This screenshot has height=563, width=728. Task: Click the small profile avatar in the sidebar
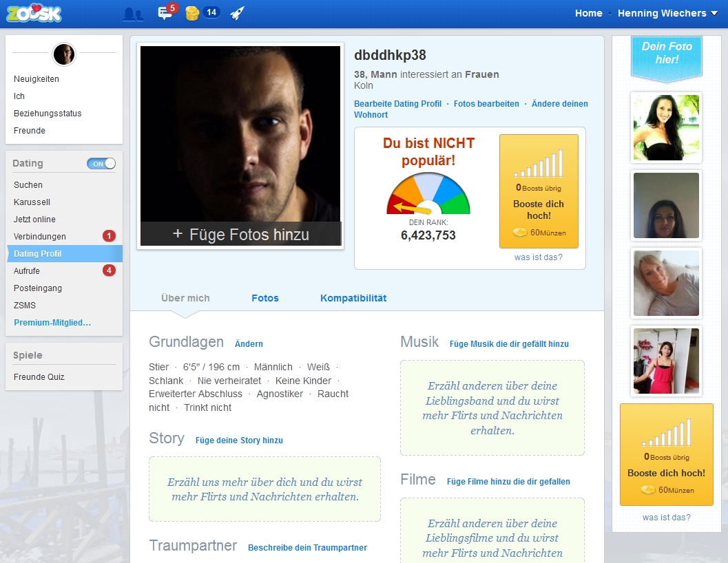64,54
